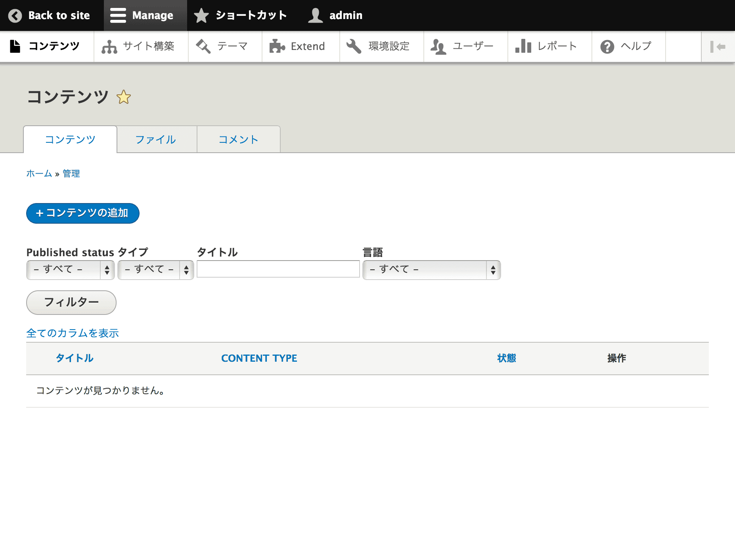Click the テーマ paintbrush icon

[x=203, y=46]
